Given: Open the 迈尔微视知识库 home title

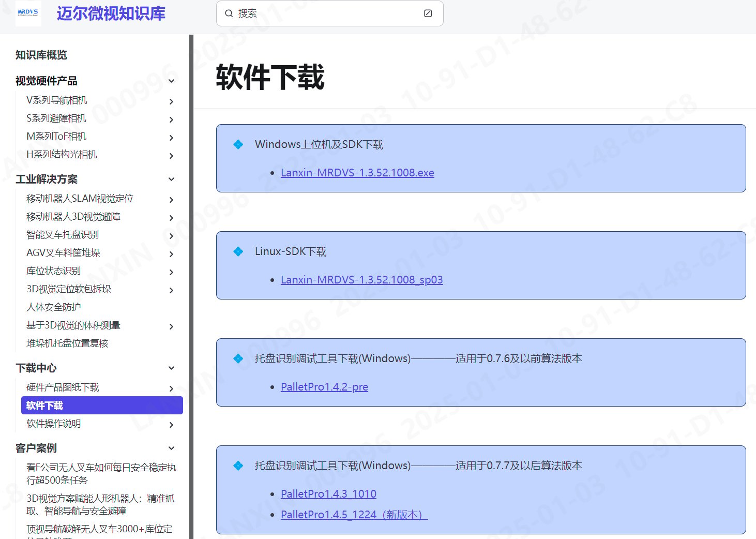Looking at the screenshot, I should tap(111, 13).
